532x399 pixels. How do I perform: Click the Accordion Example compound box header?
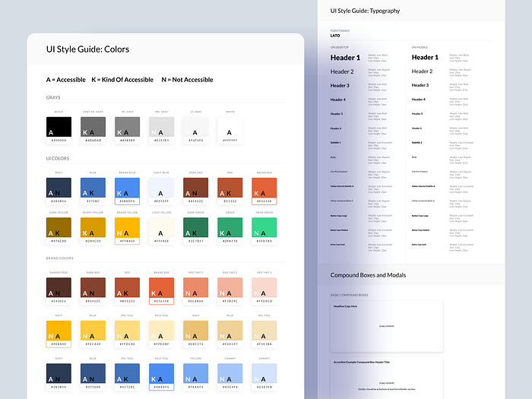pos(361,363)
